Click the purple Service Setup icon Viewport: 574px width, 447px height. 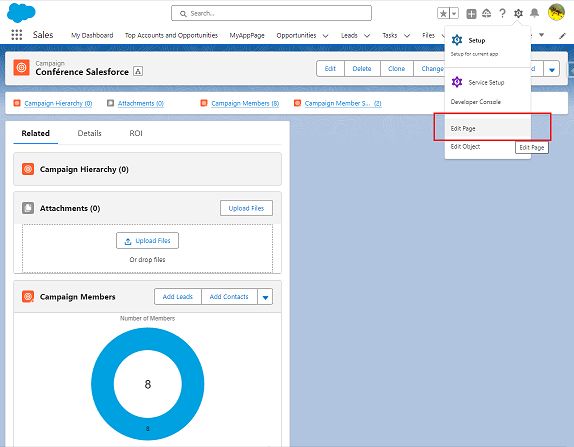pyautogui.click(x=457, y=82)
